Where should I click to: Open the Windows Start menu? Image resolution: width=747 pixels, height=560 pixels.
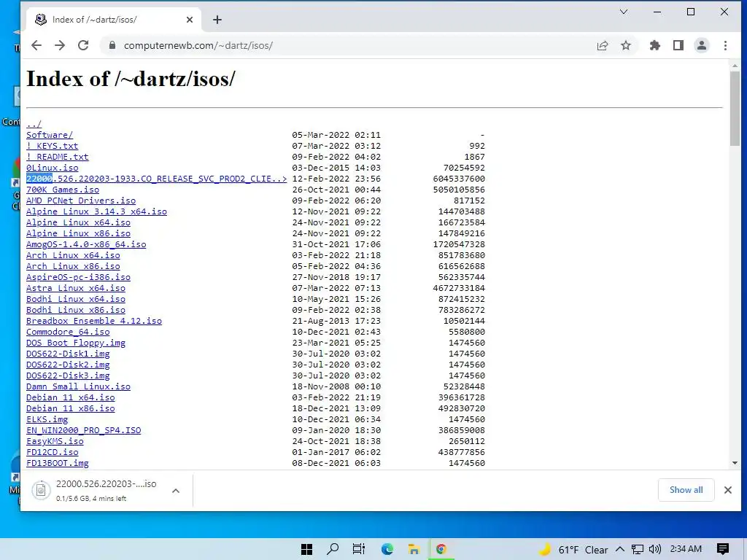click(x=307, y=549)
